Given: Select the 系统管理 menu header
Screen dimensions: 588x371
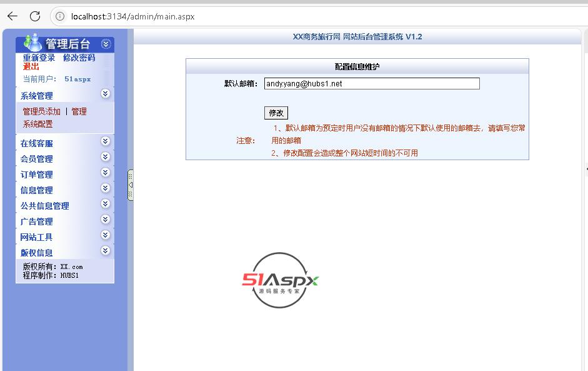Looking at the screenshot, I should (37, 96).
